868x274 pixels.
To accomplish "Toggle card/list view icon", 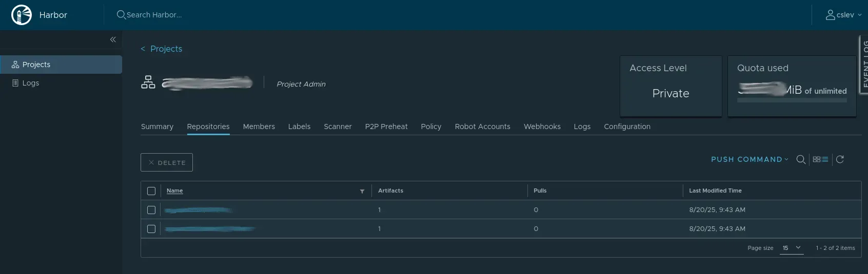I will point(820,159).
